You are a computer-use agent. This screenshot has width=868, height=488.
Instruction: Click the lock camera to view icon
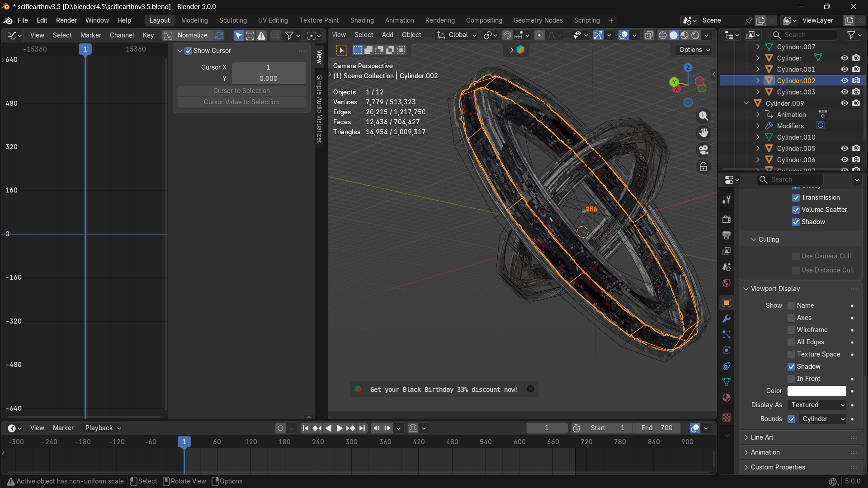click(703, 167)
